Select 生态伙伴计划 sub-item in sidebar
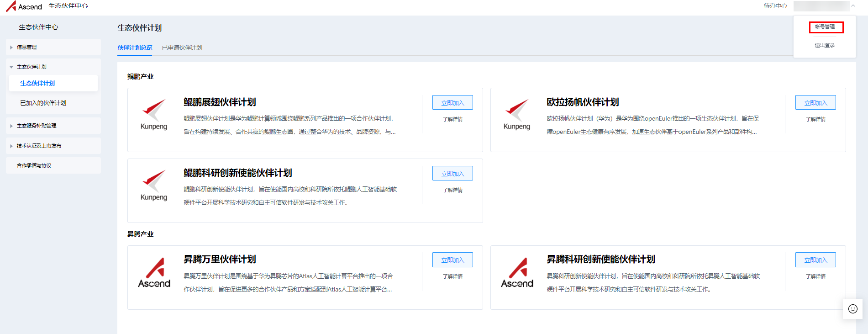Screen dimensions: 868x334 (53, 83)
